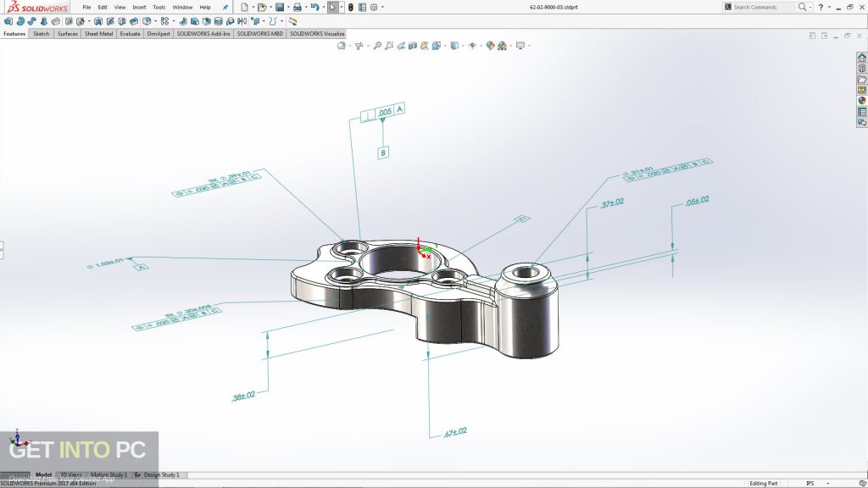This screenshot has height=488, width=868.
Task: Click the Revolved Boss/Base icon
Action: [20, 21]
